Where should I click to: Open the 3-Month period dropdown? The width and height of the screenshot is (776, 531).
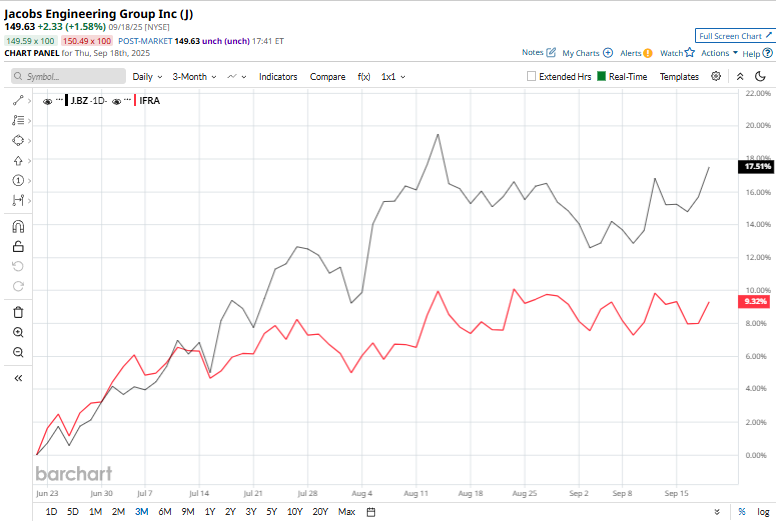(194, 77)
